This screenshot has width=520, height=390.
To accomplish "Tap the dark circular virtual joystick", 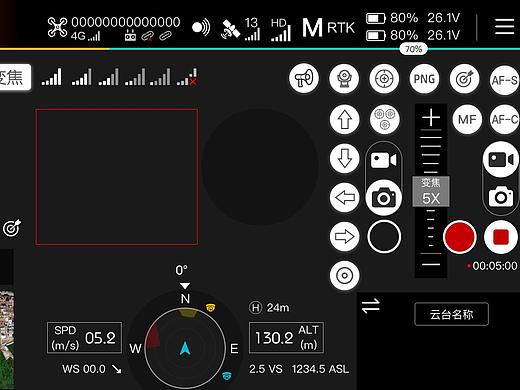I will (259, 167).
